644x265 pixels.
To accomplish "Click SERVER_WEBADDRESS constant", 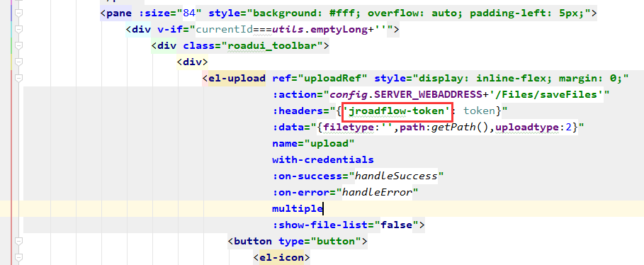I will coord(428,95).
